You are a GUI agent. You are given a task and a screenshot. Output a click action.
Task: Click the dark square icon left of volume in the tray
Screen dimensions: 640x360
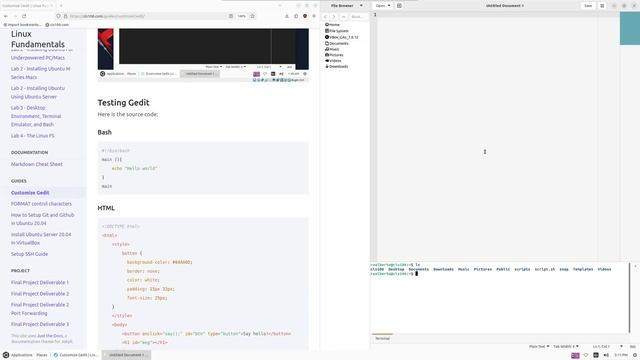(596, 356)
